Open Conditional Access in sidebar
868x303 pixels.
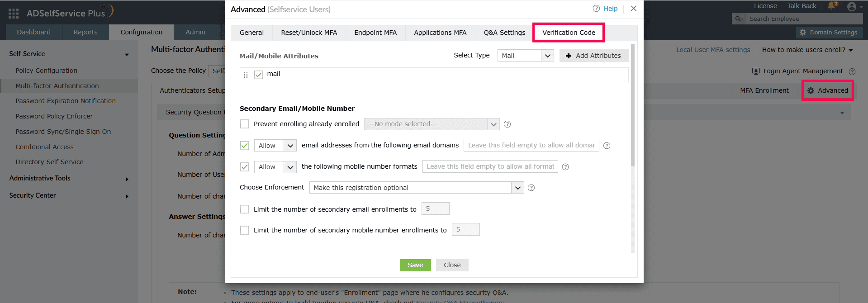coord(44,147)
